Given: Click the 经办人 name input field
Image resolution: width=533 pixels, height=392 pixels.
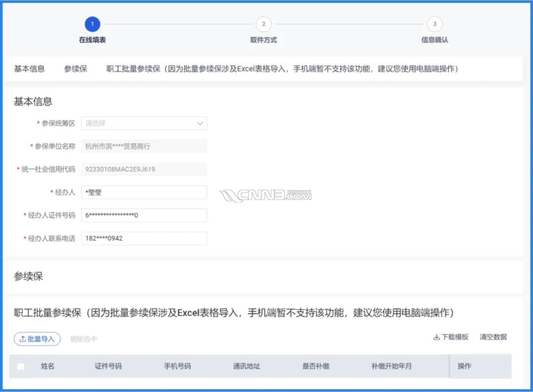Looking at the screenshot, I should [144, 192].
